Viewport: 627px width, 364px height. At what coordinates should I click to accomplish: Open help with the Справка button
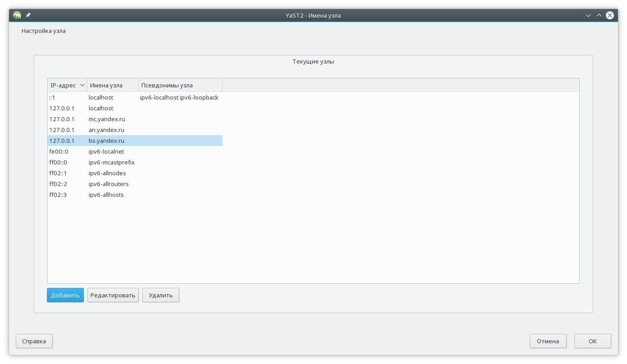tap(34, 341)
